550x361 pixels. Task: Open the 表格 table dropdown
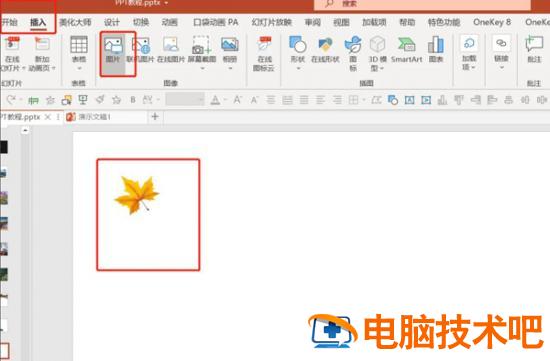(79, 68)
